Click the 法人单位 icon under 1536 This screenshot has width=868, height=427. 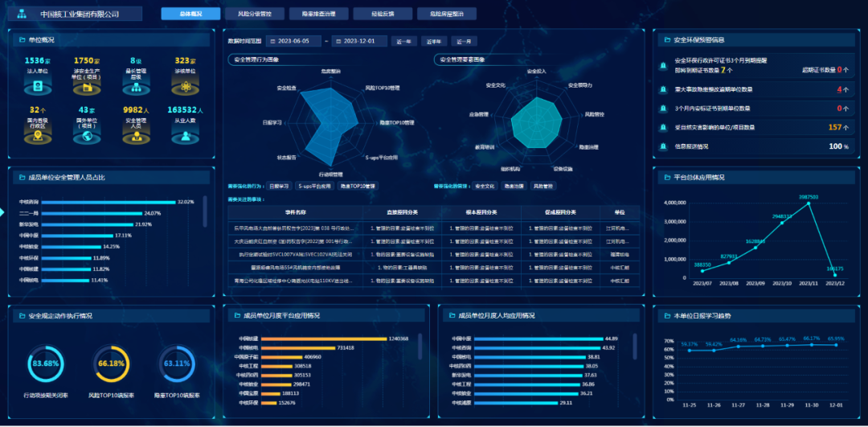tap(38, 86)
